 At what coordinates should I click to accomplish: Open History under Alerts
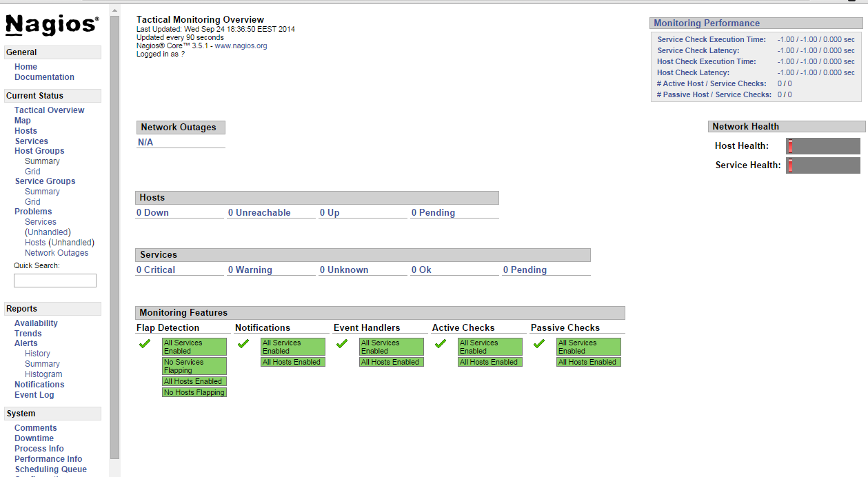(37, 354)
